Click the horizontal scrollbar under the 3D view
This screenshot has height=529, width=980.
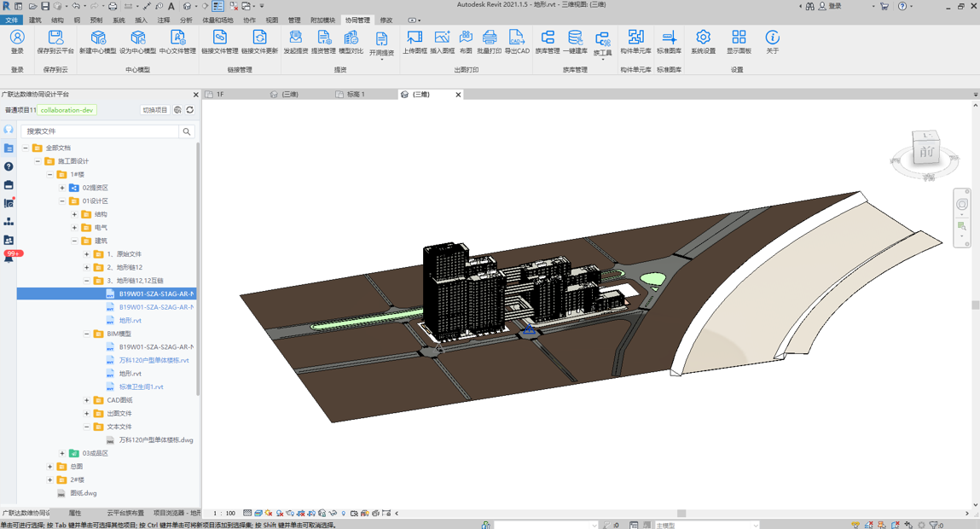(x=681, y=514)
